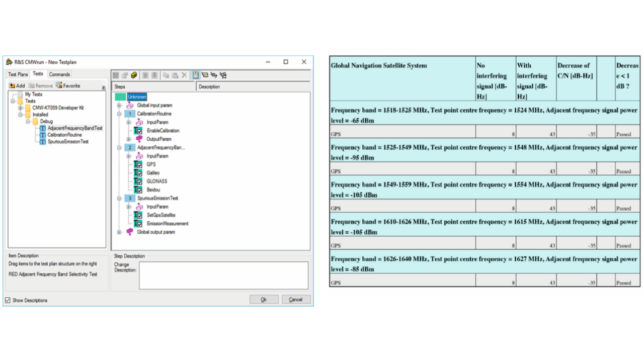Click the AdjacentFrequencyBandTest test icon
The width and height of the screenshot is (644, 362).
(43, 128)
